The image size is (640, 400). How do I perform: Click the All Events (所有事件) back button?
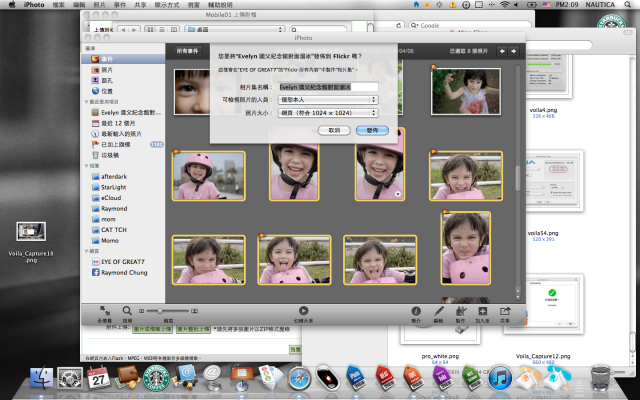pyautogui.click(x=187, y=51)
